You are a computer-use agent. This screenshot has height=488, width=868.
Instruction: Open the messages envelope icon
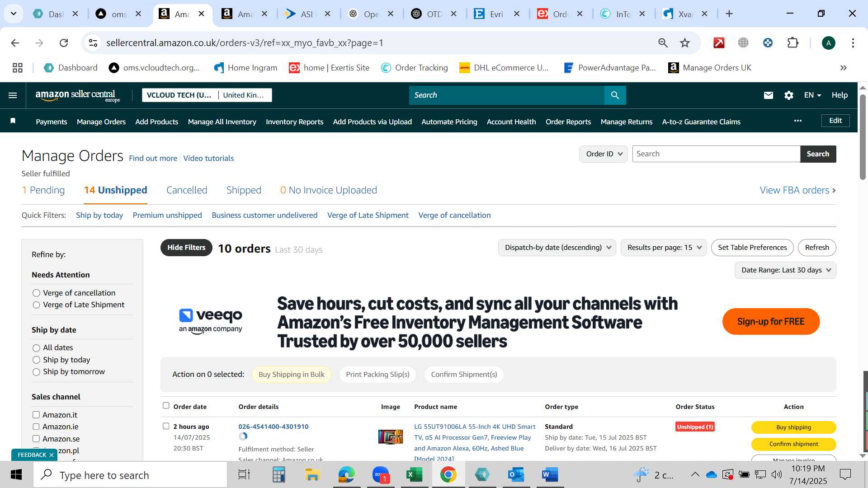pos(769,95)
